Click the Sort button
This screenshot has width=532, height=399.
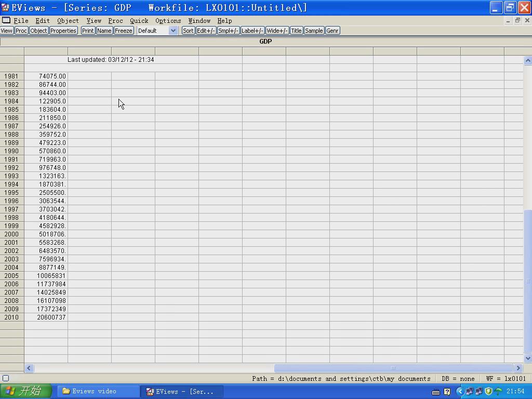[188, 31]
